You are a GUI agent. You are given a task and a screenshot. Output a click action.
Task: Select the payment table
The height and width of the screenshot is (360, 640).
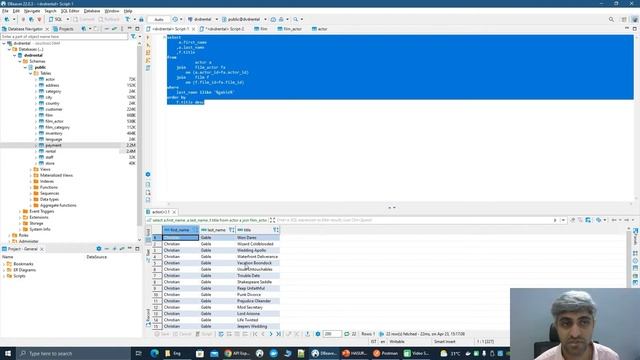tap(53, 145)
